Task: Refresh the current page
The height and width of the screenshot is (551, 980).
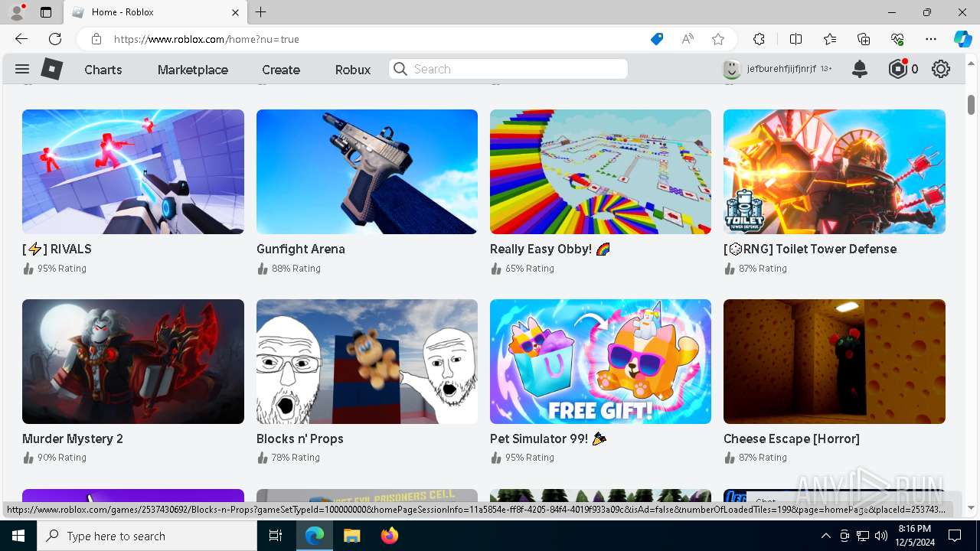Action: 55,39
